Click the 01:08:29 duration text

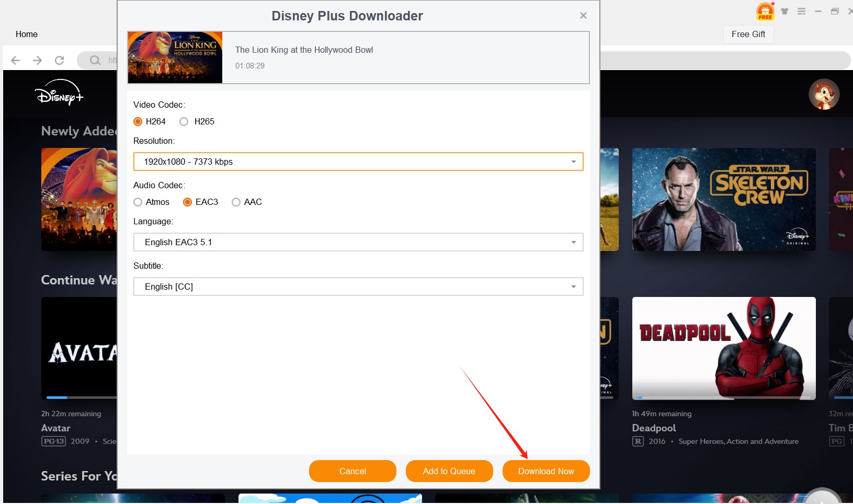250,66
